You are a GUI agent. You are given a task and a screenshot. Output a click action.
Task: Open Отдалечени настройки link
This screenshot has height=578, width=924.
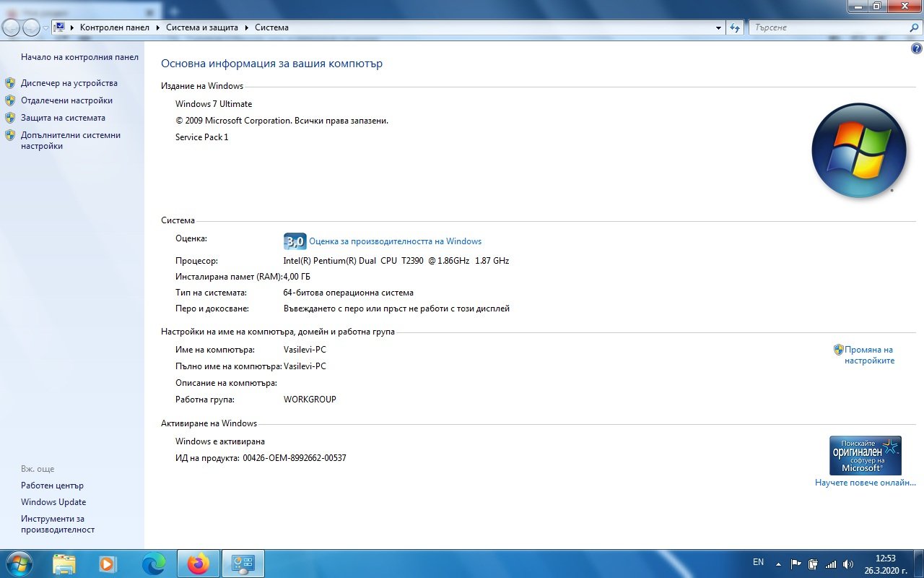click(x=66, y=100)
